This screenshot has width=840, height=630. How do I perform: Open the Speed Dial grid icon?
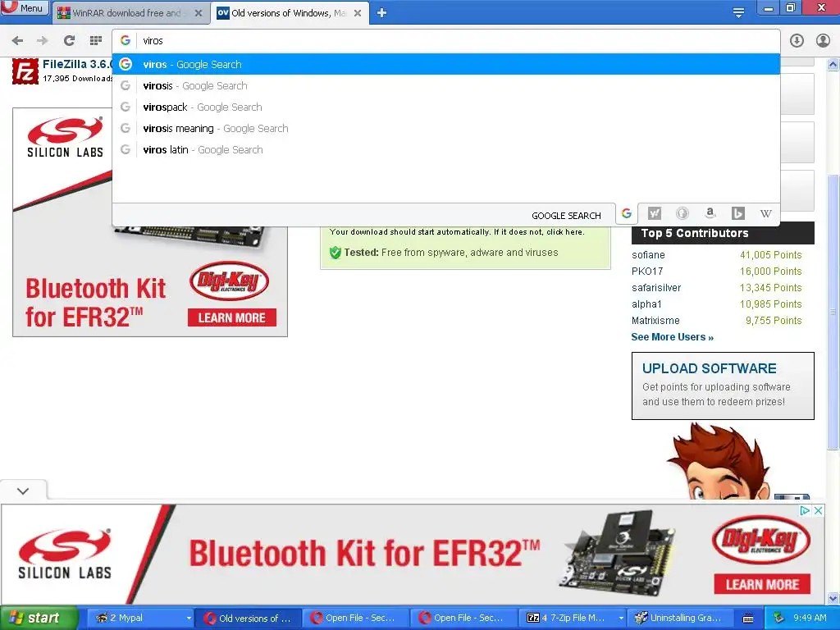tap(96, 41)
